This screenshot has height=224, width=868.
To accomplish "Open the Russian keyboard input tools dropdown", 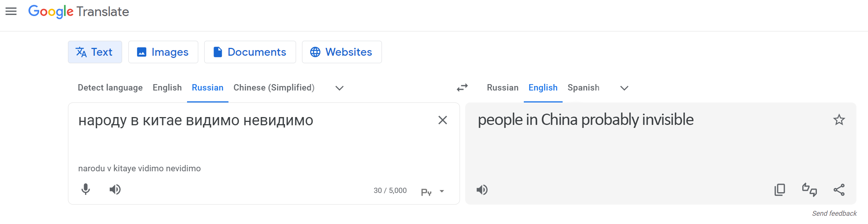I will (x=442, y=191).
